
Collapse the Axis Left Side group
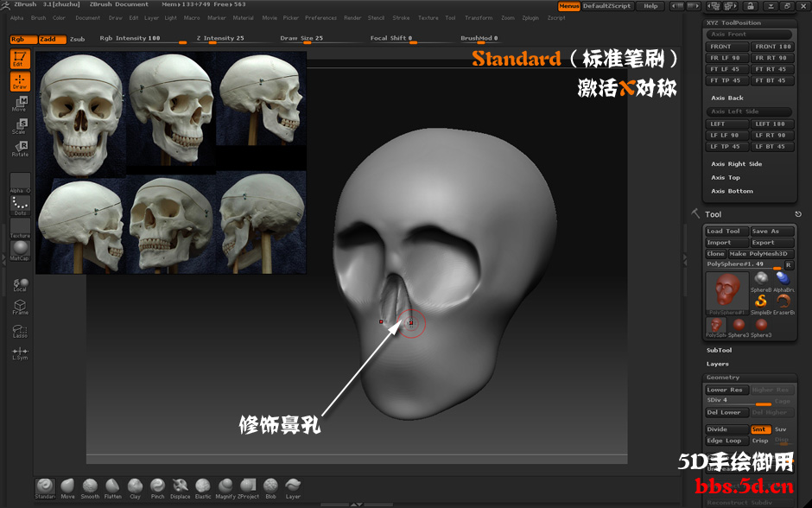coord(749,111)
